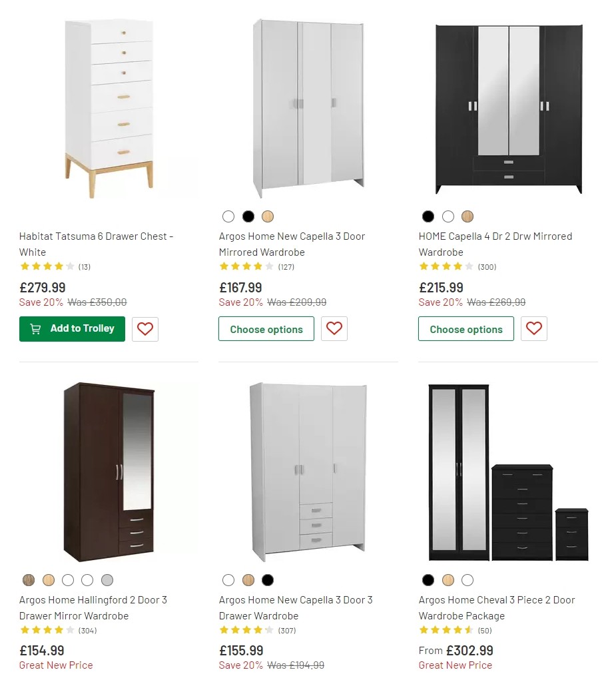Choose the grey finish swatch for Hallingford wardrobe
This screenshot has height=676, width=616.
(107, 579)
